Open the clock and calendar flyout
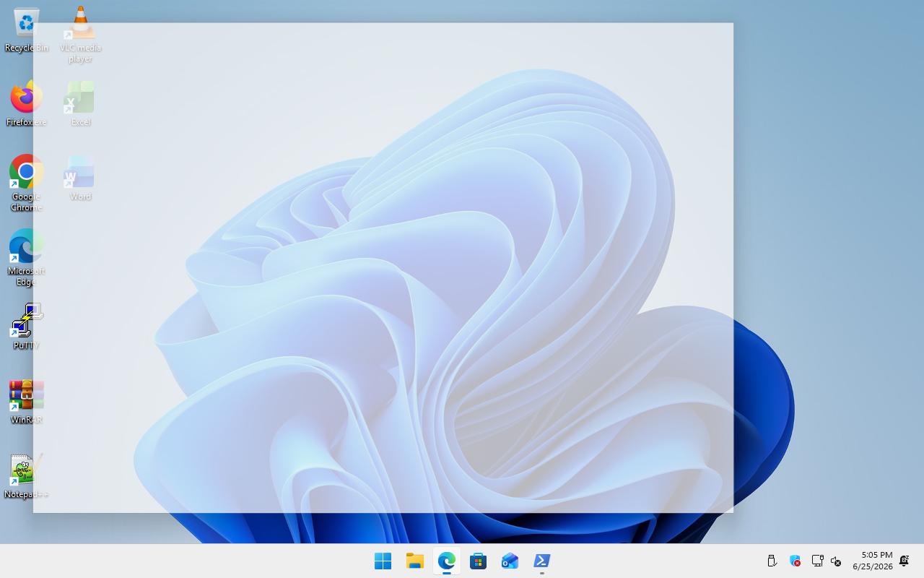The image size is (924, 578). tap(873, 561)
